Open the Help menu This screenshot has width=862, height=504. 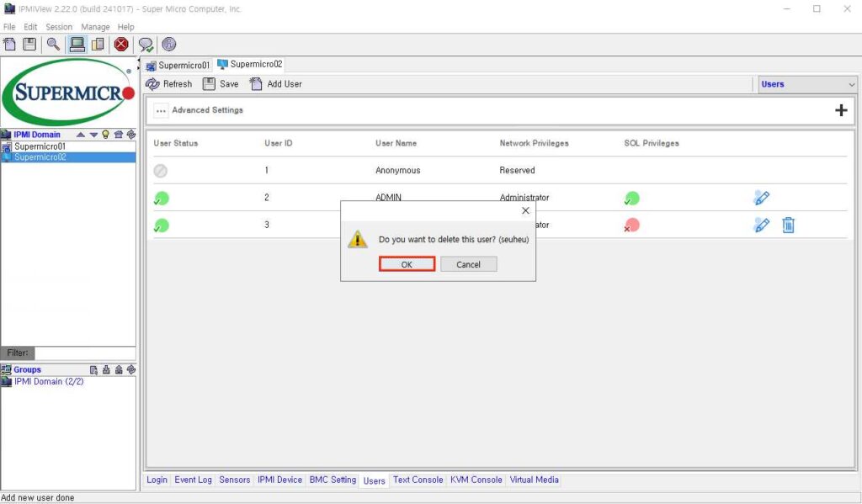[x=125, y=26]
